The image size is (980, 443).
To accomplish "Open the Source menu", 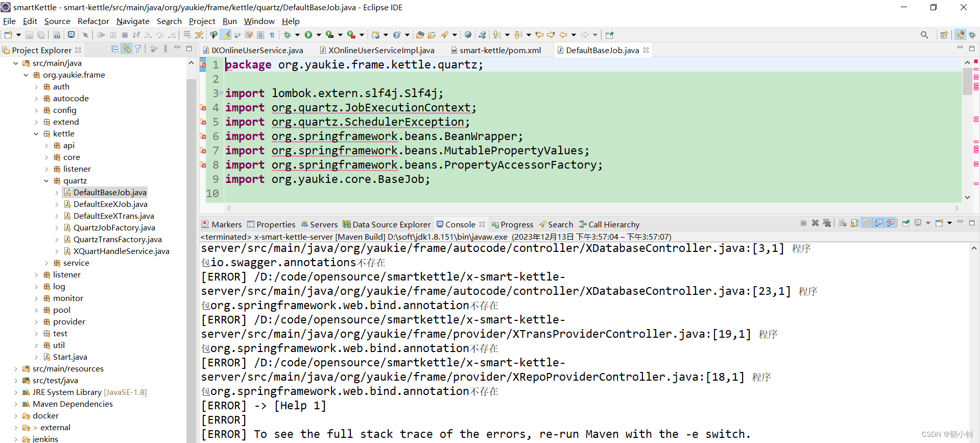I will (57, 21).
